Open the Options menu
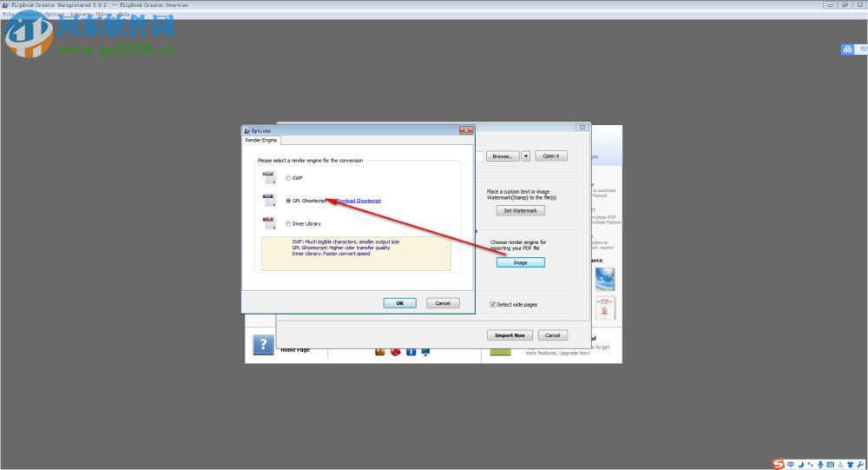The width and height of the screenshot is (868, 470). [54, 14]
